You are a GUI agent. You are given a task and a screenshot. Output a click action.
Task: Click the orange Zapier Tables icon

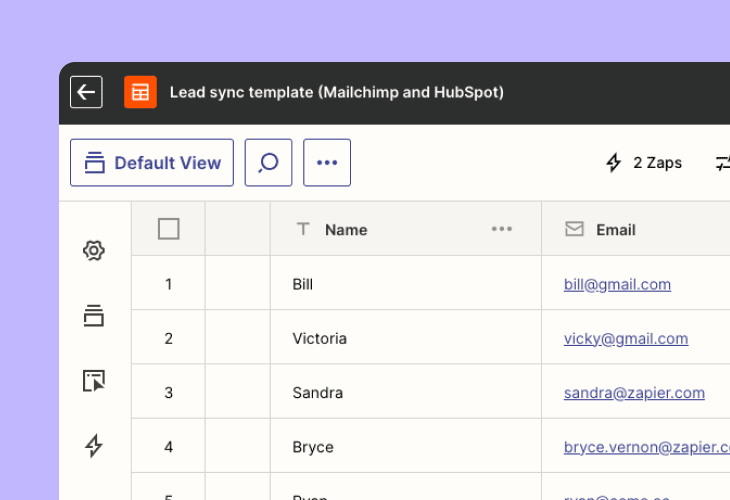pos(140,92)
